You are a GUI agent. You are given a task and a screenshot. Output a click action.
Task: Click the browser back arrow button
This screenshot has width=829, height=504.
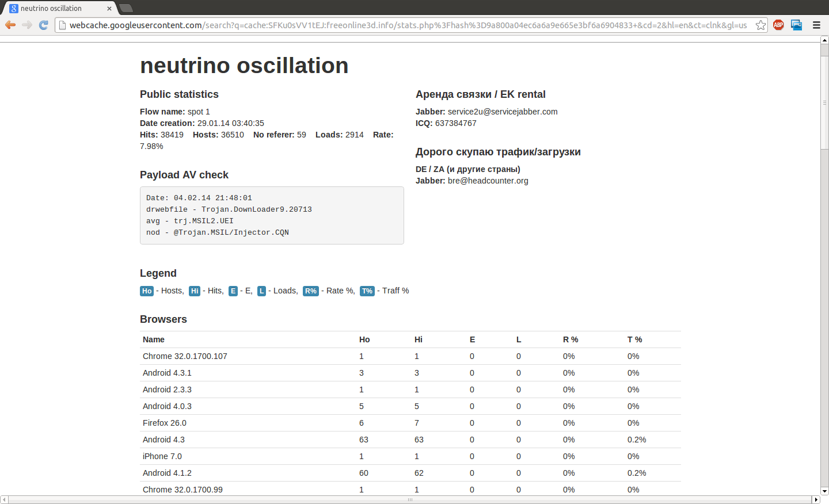pyautogui.click(x=10, y=25)
